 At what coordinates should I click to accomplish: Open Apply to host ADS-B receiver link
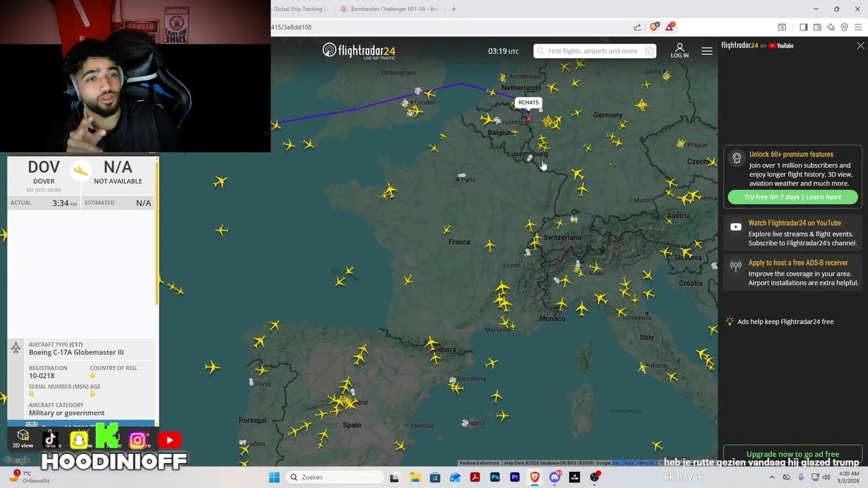coord(798,263)
